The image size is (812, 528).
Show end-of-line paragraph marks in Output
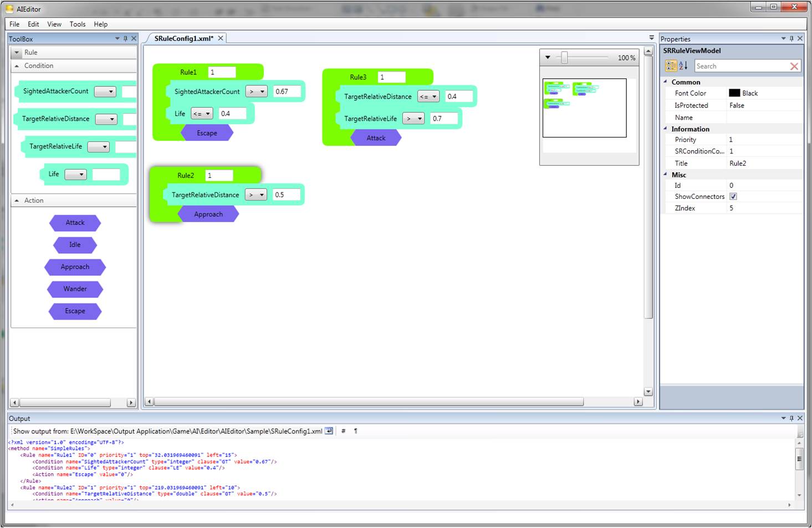pyautogui.click(x=356, y=431)
